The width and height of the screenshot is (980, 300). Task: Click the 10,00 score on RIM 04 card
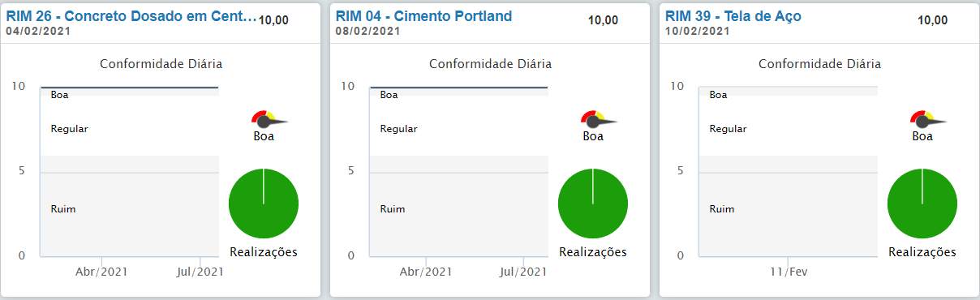click(603, 20)
